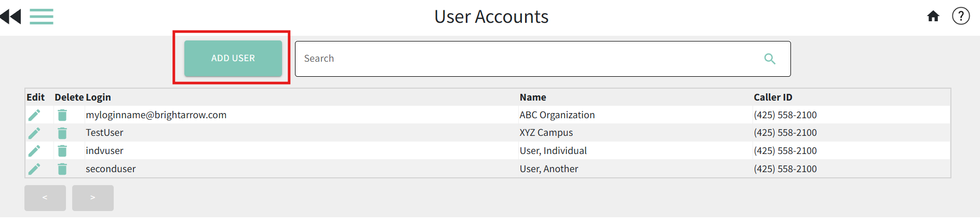
Task: Delete the seconduser account
Action: [x=62, y=169]
